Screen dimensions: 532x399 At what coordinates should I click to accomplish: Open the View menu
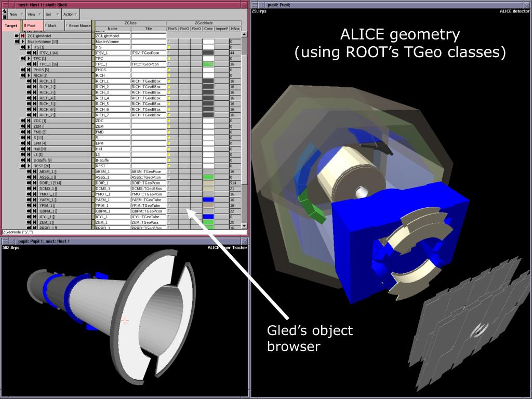pos(34,14)
